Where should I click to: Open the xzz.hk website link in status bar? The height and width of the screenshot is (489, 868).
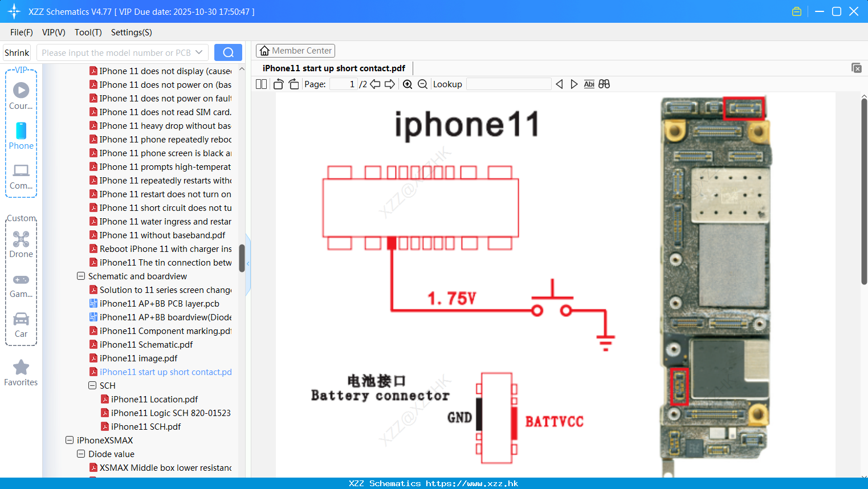pos(472,483)
